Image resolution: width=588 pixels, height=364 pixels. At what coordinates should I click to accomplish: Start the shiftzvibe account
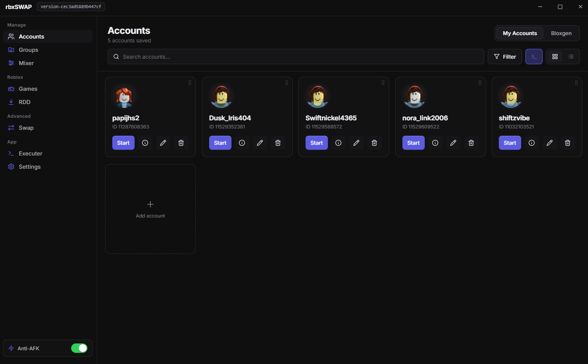(510, 143)
